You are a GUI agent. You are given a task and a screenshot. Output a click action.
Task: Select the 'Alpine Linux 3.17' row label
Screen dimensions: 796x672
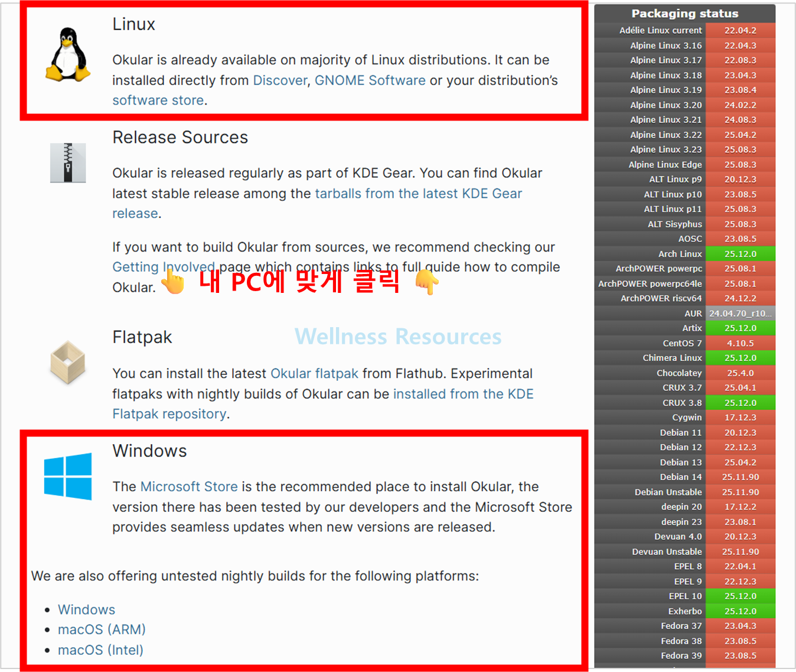tap(666, 60)
